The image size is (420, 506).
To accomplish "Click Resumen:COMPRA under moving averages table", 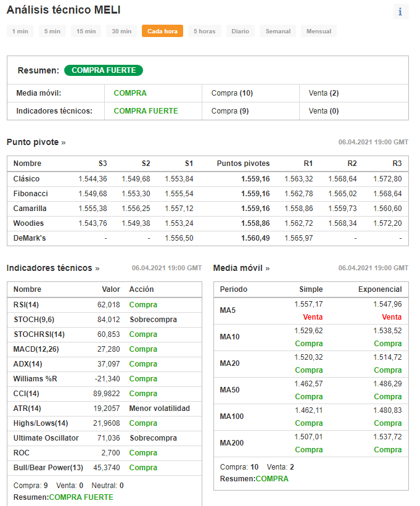I will click(x=254, y=479).
